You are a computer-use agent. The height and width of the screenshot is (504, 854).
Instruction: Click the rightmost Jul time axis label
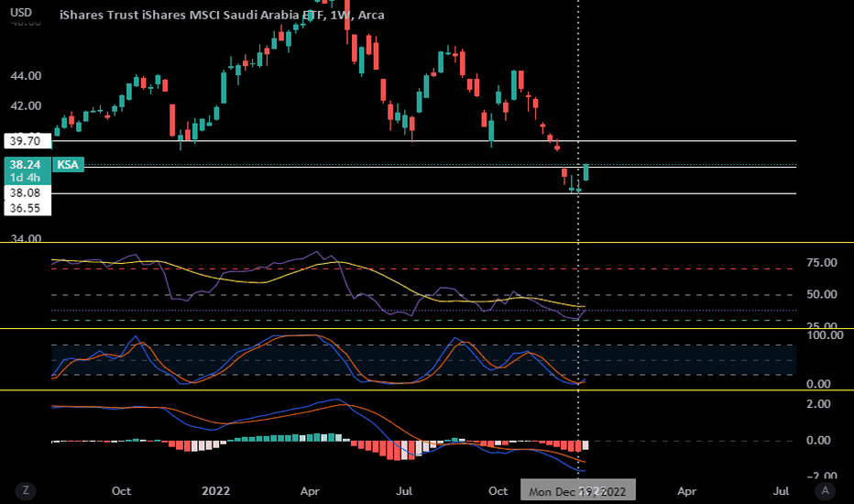(x=781, y=491)
